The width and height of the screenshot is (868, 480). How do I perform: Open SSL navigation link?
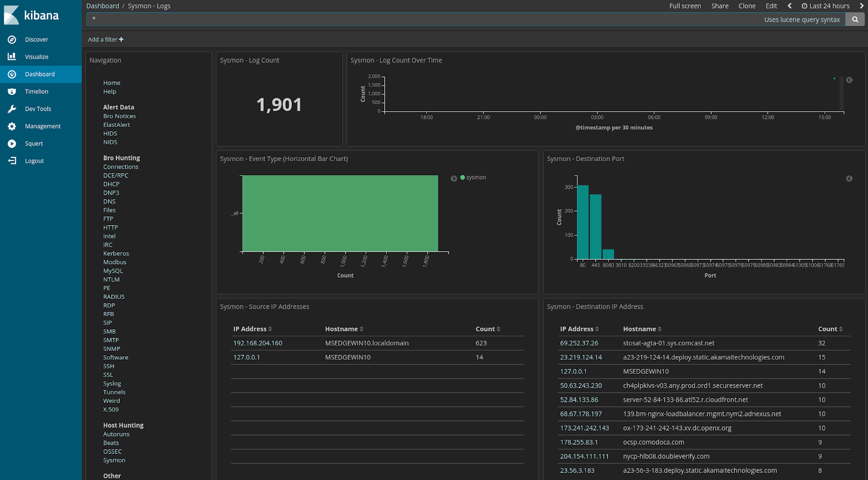tap(108, 375)
